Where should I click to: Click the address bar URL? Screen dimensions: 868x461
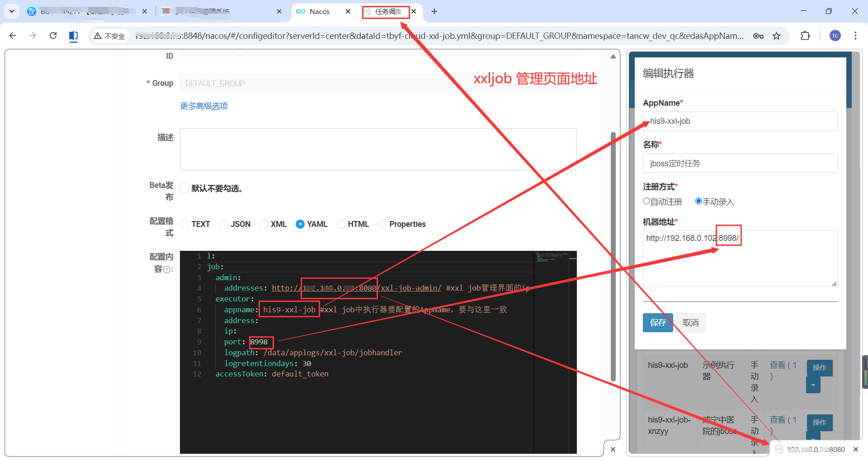pos(439,36)
